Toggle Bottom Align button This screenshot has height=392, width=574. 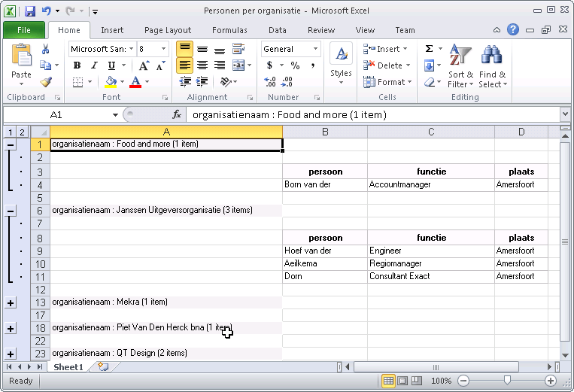(x=219, y=49)
